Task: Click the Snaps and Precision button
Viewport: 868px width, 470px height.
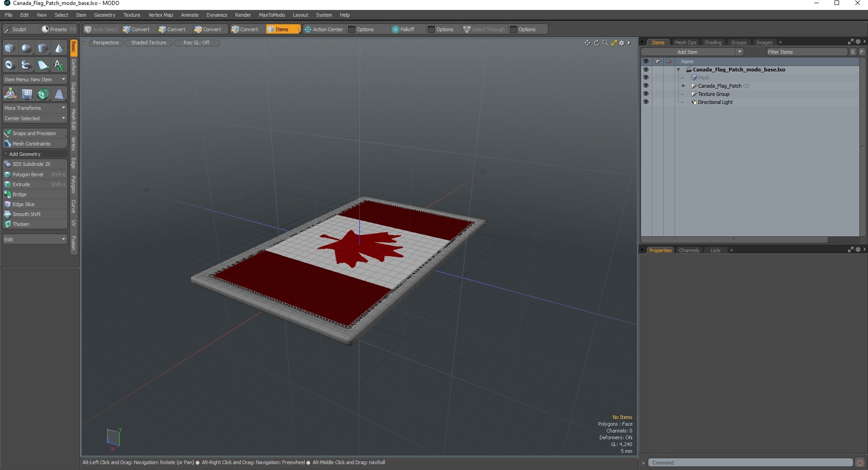Action: [x=35, y=133]
